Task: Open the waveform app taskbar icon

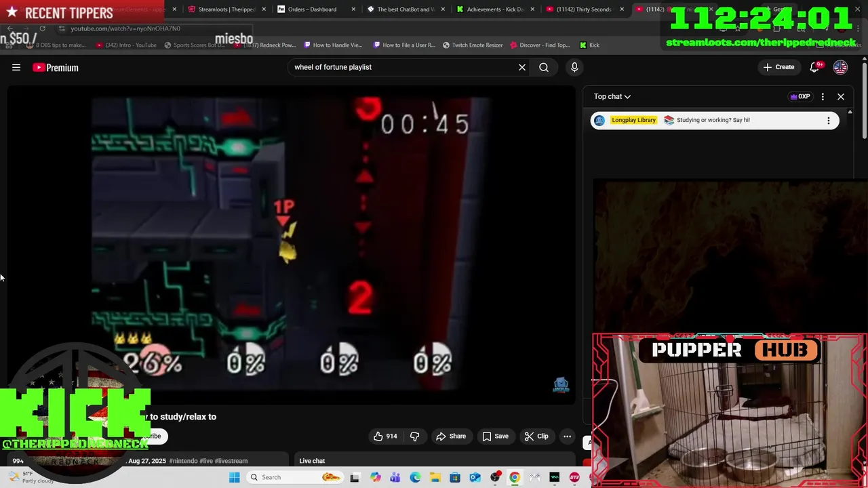Action: tap(555, 477)
